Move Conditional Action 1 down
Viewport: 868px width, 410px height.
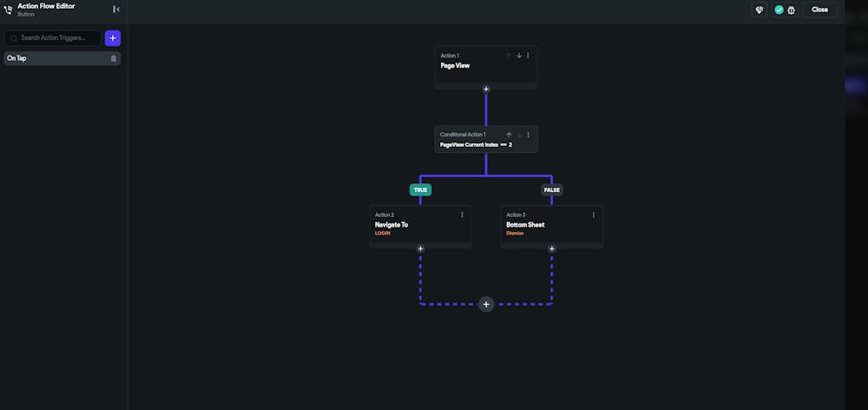(x=519, y=135)
